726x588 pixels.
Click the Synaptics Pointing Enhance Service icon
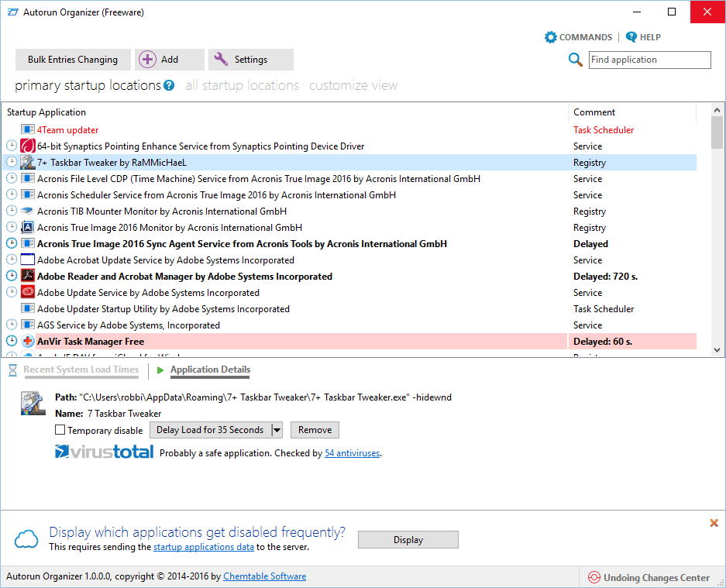click(x=28, y=146)
